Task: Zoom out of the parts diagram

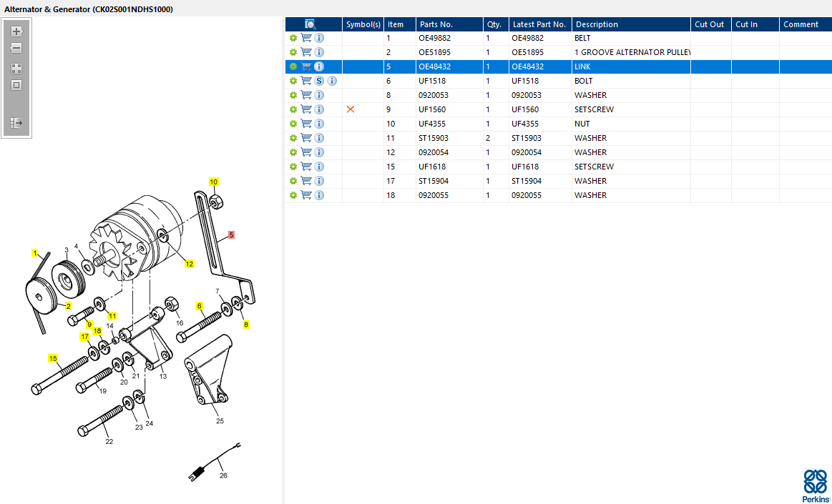Action: tap(16, 48)
